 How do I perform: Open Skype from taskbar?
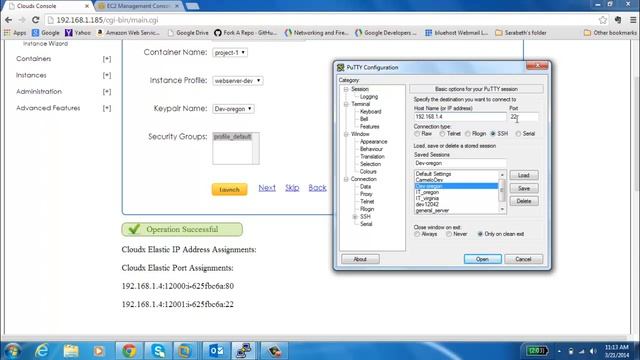point(158,351)
